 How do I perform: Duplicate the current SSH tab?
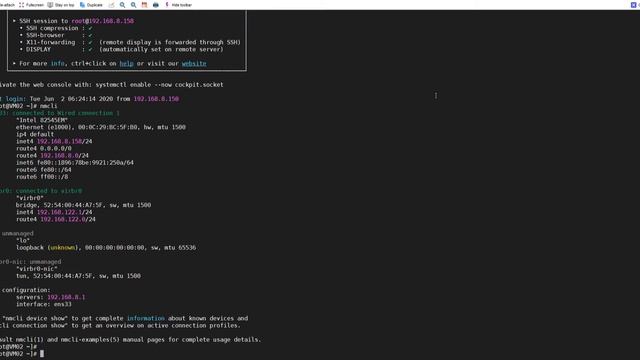point(91,5)
